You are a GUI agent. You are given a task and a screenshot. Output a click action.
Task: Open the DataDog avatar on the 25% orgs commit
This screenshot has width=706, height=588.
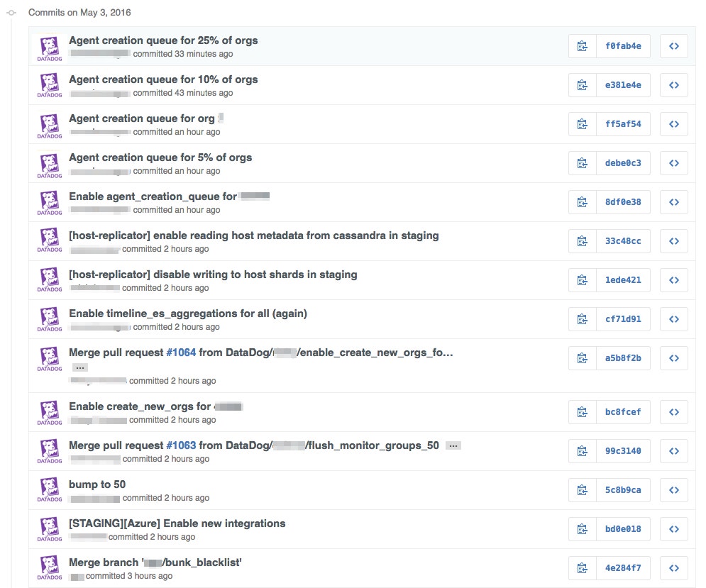coord(48,45)
